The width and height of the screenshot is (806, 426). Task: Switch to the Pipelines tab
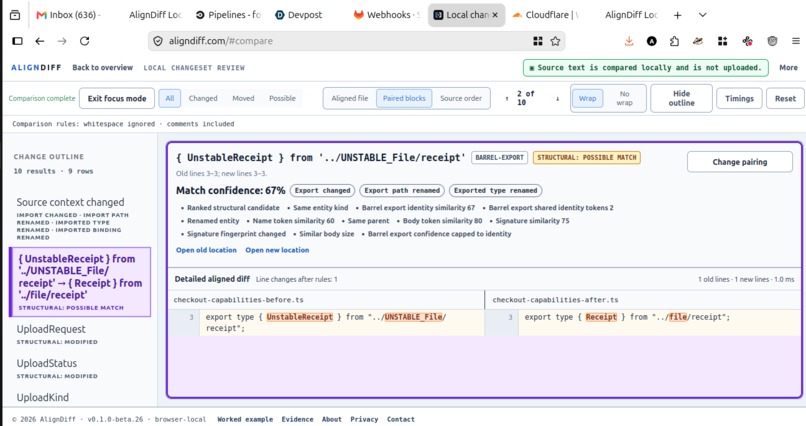(x=229, y=15)
